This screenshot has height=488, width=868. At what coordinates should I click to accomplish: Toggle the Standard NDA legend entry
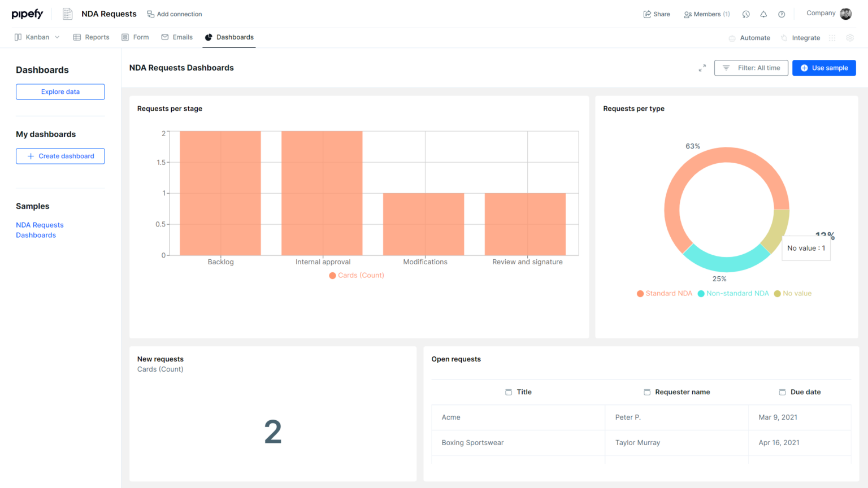[665, 293]
